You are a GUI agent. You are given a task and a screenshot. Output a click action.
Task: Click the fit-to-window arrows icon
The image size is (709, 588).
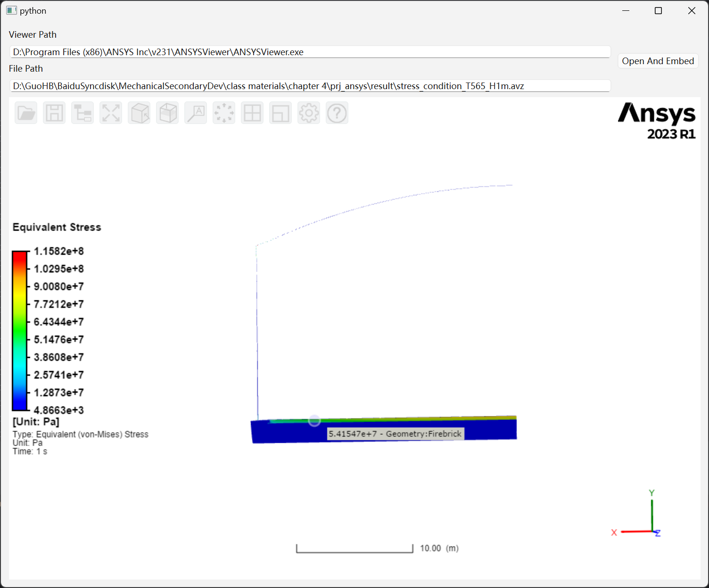(x=111, y=113)
